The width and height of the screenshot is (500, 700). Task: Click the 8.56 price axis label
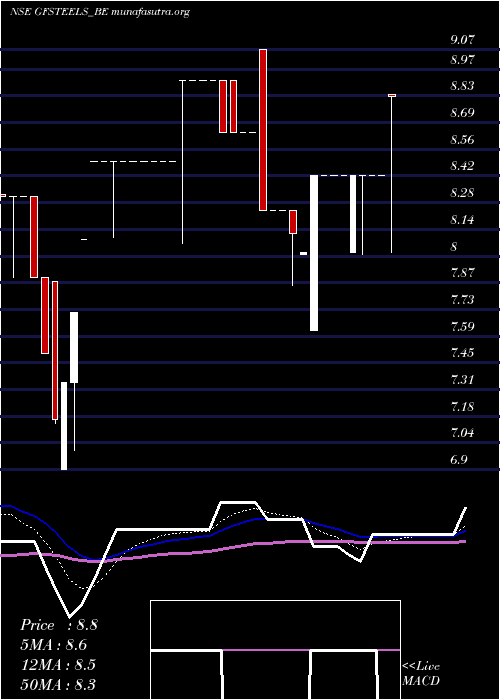point(462,139)
